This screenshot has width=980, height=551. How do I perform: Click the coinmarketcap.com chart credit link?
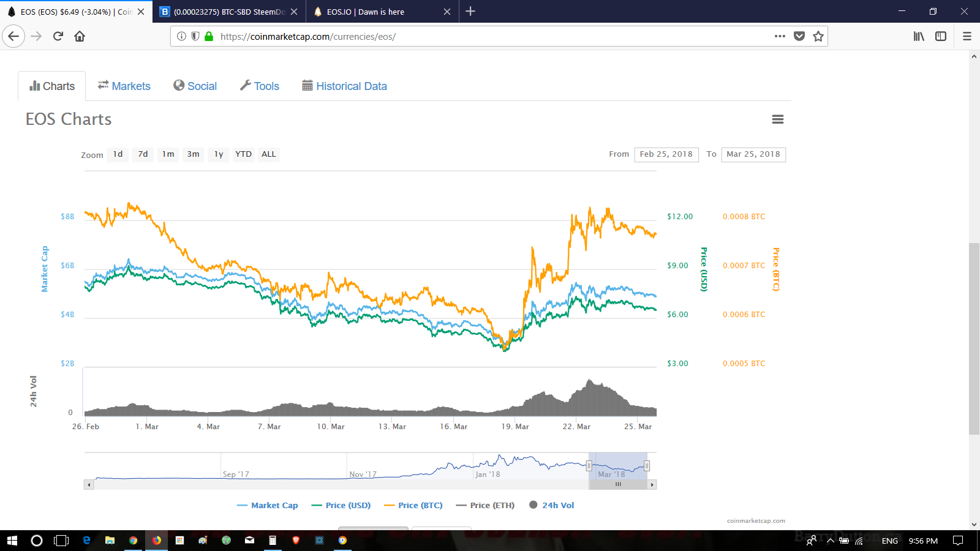tap(756, 521)
